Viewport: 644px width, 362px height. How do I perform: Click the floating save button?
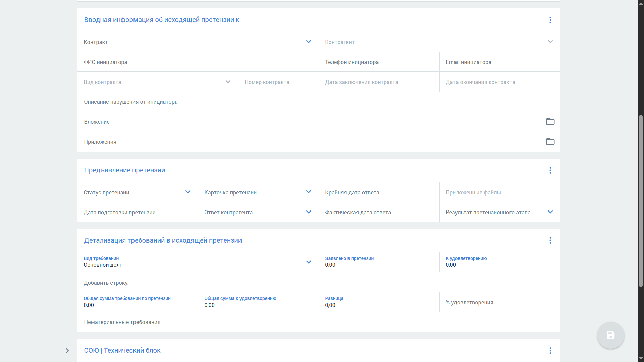(x=610, y=335)
